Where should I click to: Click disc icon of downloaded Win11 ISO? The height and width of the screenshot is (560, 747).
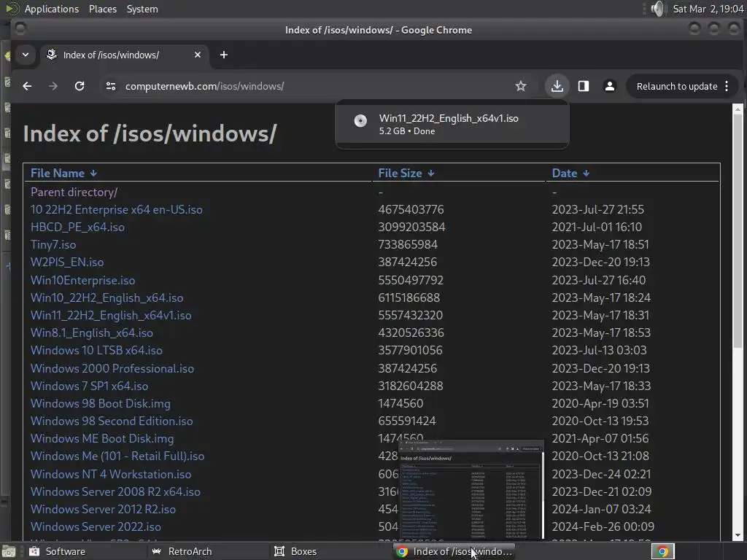pos(360,120)
